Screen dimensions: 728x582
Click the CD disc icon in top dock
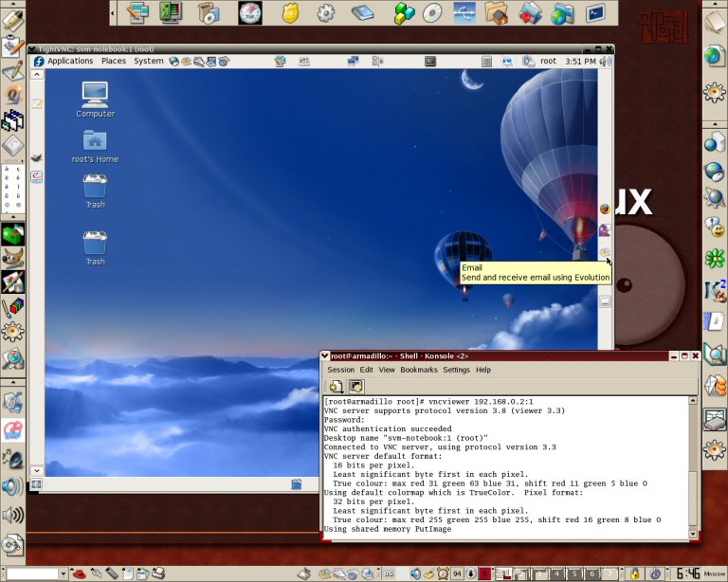(x=432, y=13)
